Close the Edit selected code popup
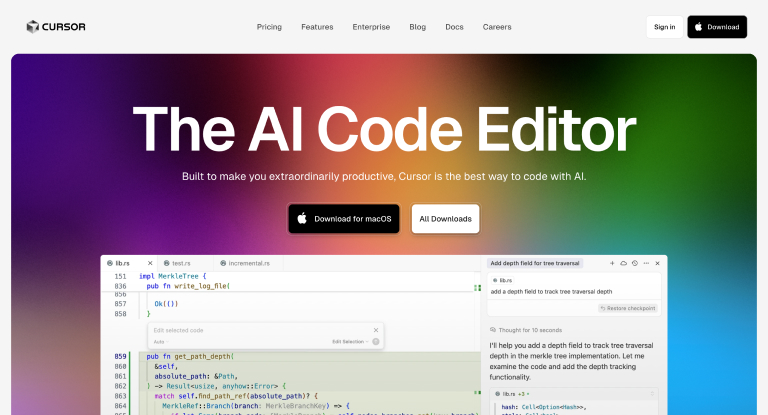 pyautogui.click(x=376, y=330)
